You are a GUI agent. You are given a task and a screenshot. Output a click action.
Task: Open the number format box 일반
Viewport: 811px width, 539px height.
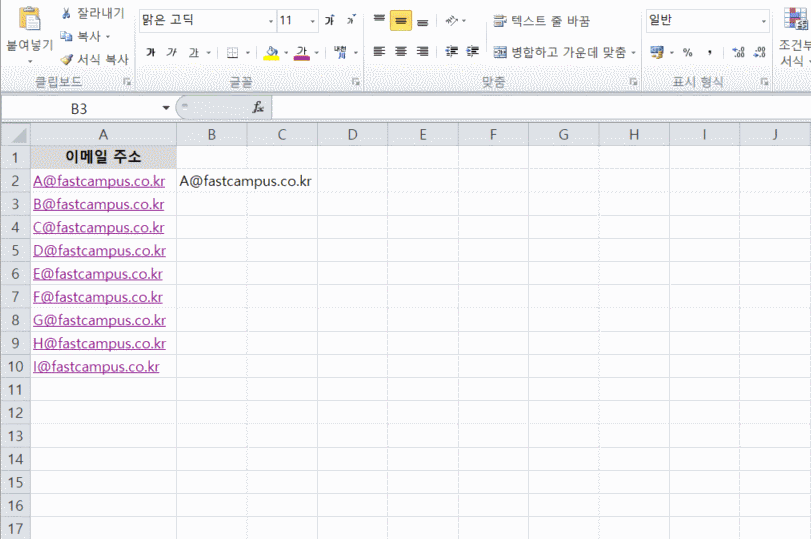(707, 21)
